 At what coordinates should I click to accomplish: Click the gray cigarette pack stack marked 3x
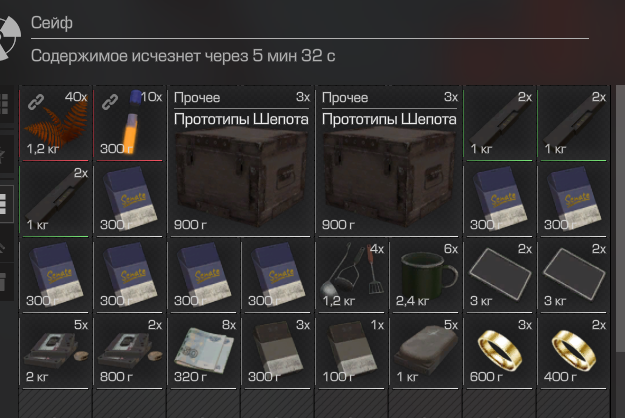pyautogui.click(x=278, y=351)
